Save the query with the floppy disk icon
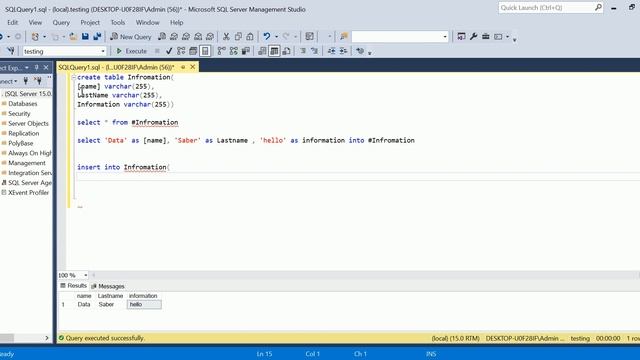Screen dimensions: 640x360 click(x=85, y=37)
